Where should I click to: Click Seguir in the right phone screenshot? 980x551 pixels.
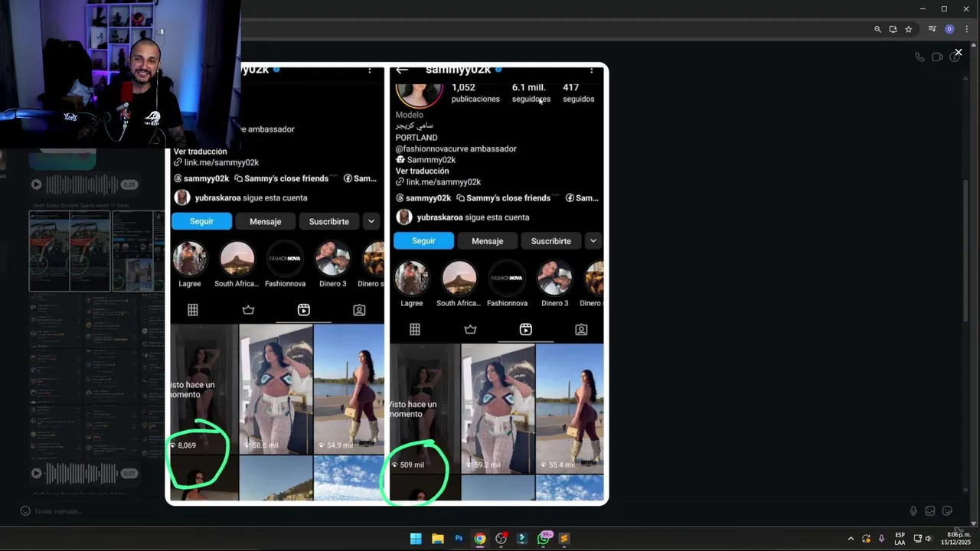click(x=423, y=241)
